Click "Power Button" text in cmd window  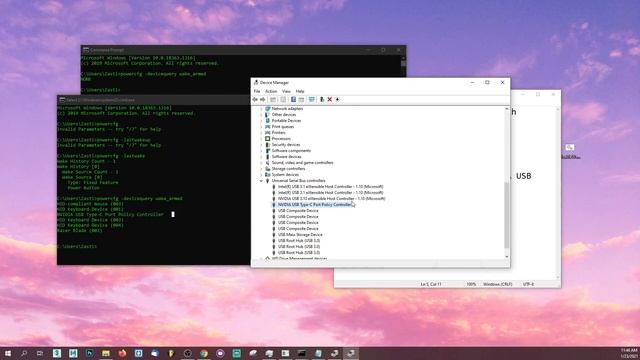click(x=83, y=188)
